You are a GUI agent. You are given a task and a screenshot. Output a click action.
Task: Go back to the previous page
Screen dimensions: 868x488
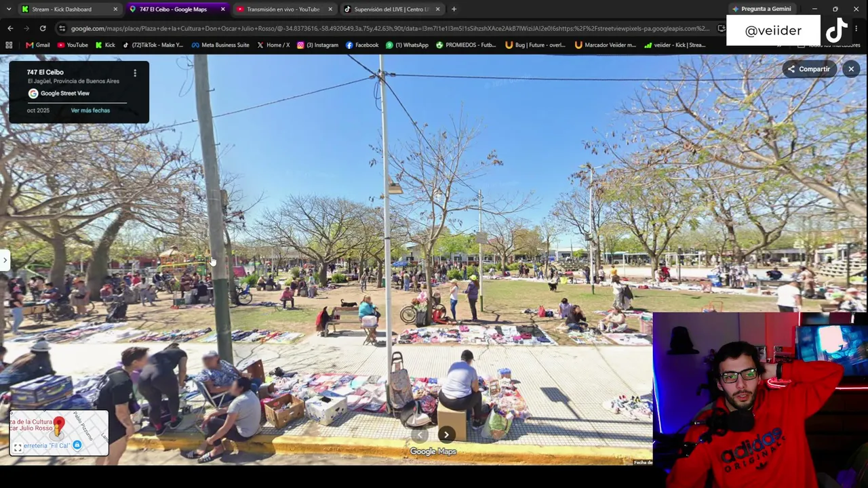[x=10, y=28]
